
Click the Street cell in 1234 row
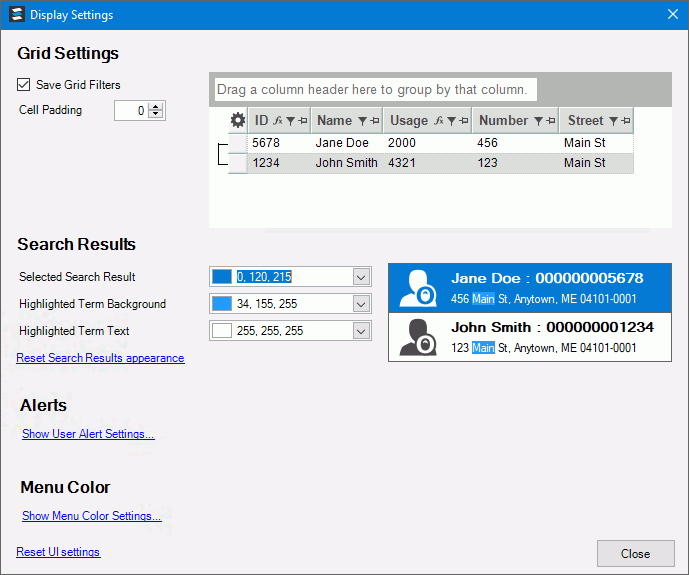click(x=596, y=163)
